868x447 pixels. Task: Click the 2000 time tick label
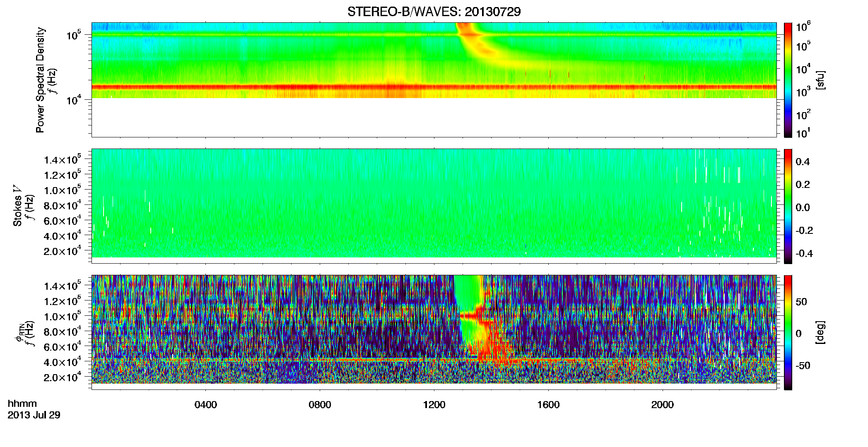[663, 405]
